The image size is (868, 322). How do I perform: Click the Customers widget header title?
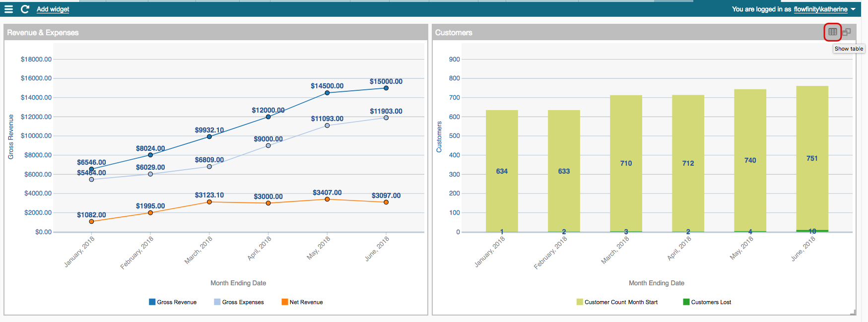point(454,32)
